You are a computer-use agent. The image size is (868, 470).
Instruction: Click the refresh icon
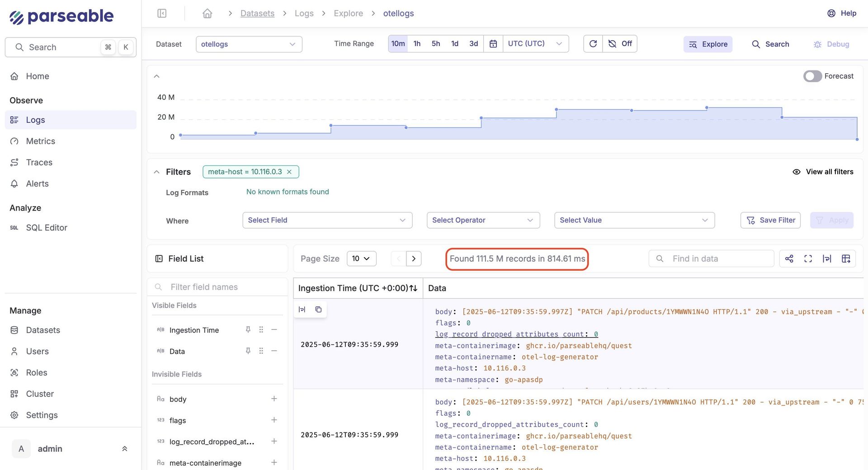(593, 44)
